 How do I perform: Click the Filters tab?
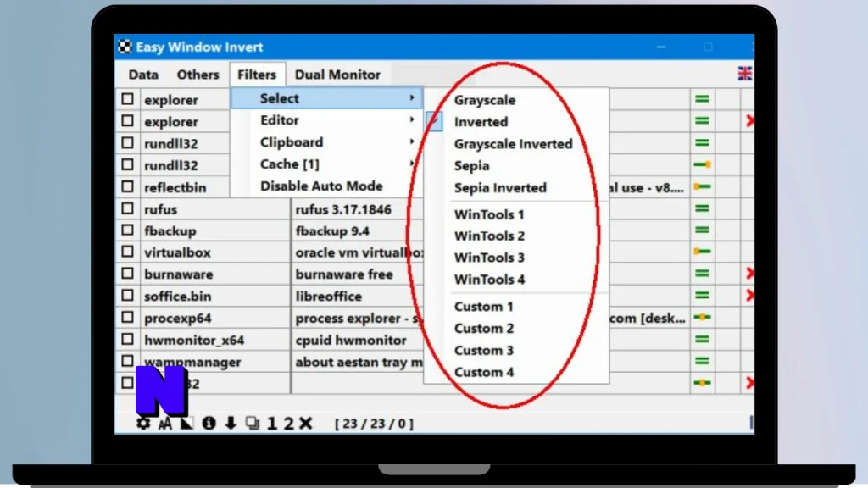coord(257,75)
